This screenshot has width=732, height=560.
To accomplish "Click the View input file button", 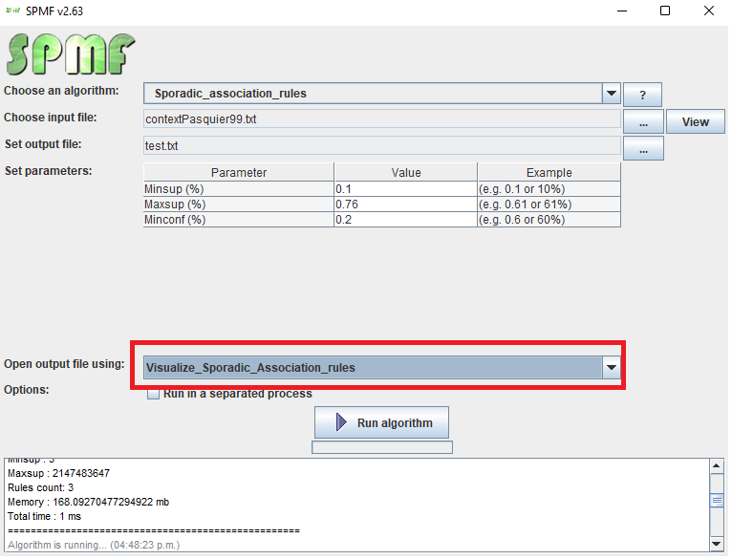I will [695, 121].
